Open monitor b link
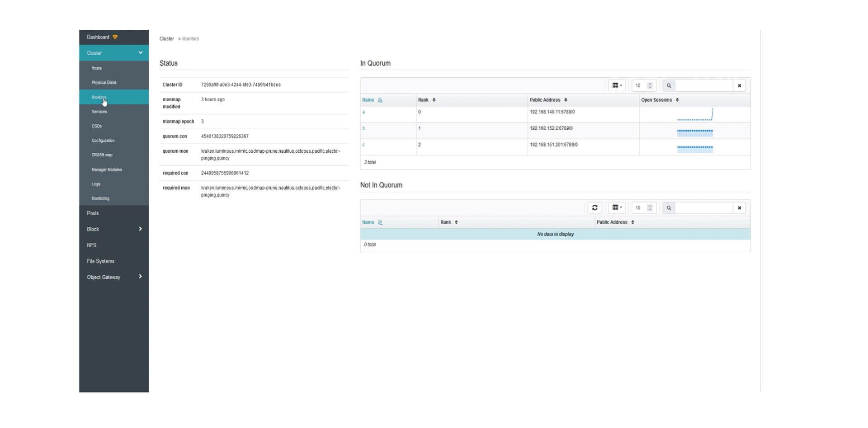Viewport: 868px width, 428px height. [363, 128]
